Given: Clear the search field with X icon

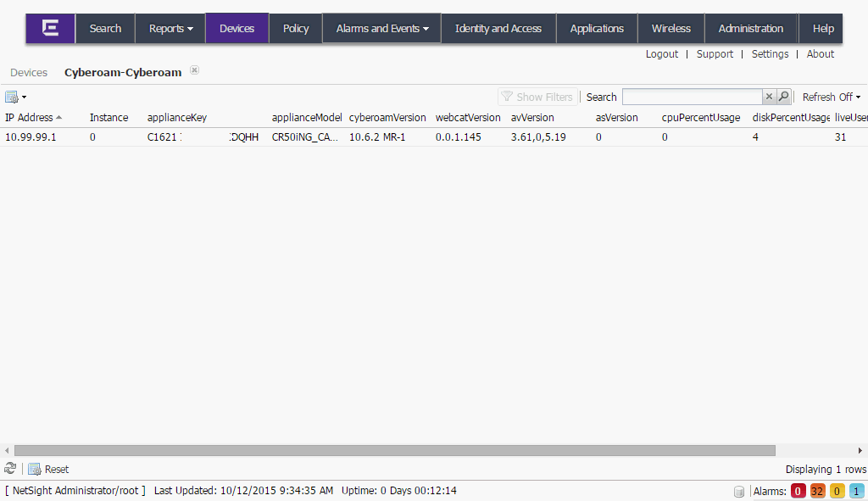Looking at the screenshot, I should (x=769, y=97).
